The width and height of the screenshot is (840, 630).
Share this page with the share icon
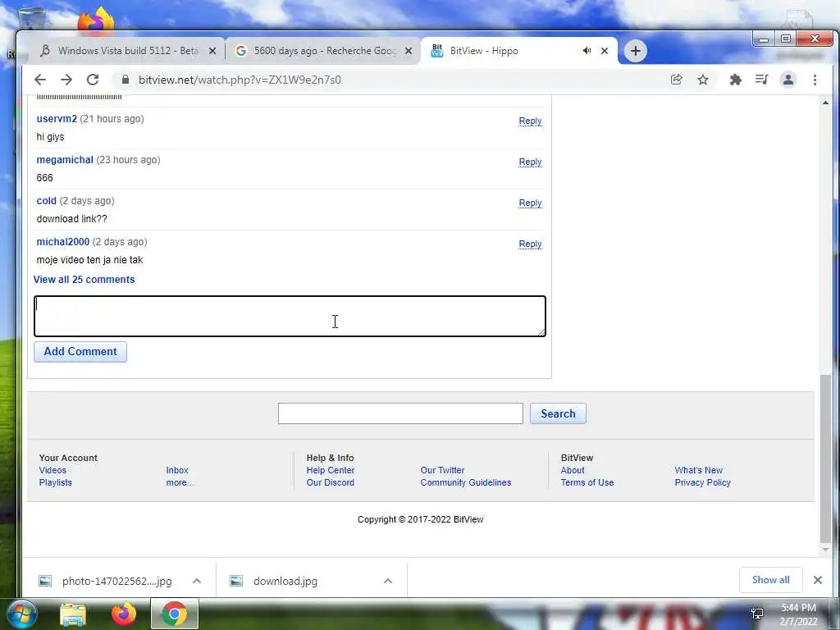676,80
